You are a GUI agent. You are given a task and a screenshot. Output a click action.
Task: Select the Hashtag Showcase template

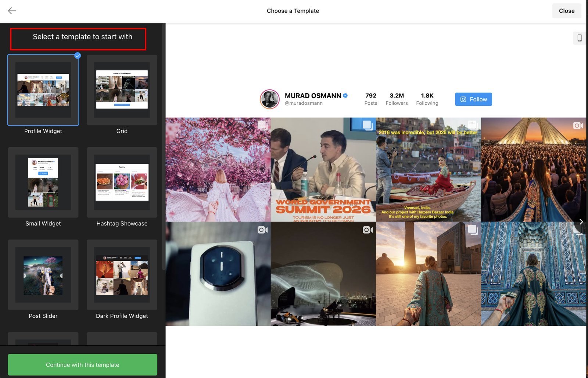coord(122,183)
